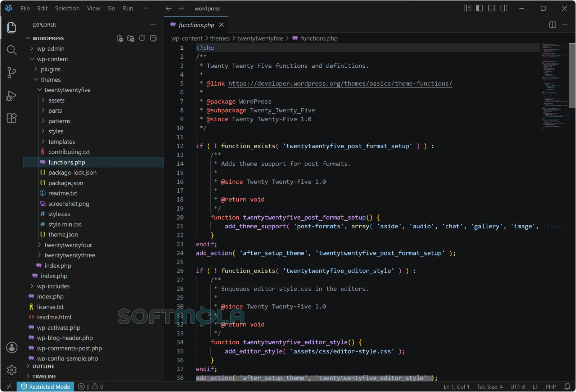This screenshot has height=392, width=576.
Task: Refresh the explorer file tree
Action: pyautogui.click(x=142, y=38)
